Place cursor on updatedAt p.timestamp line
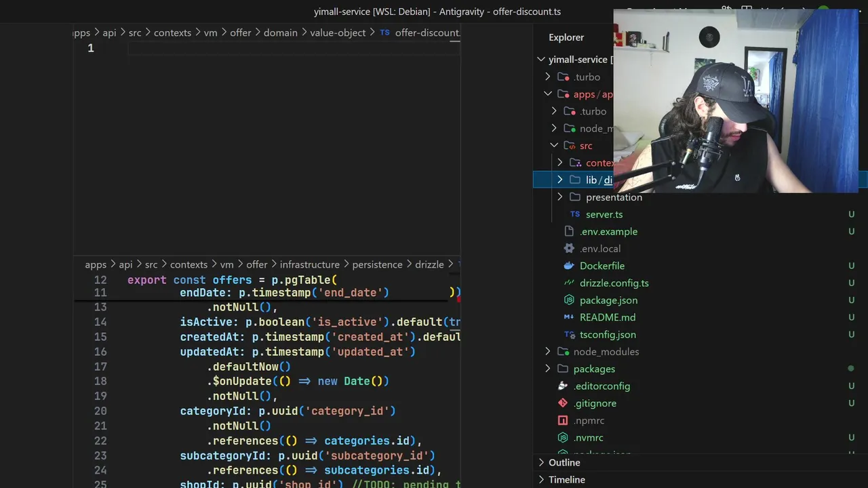 point(298,352)
